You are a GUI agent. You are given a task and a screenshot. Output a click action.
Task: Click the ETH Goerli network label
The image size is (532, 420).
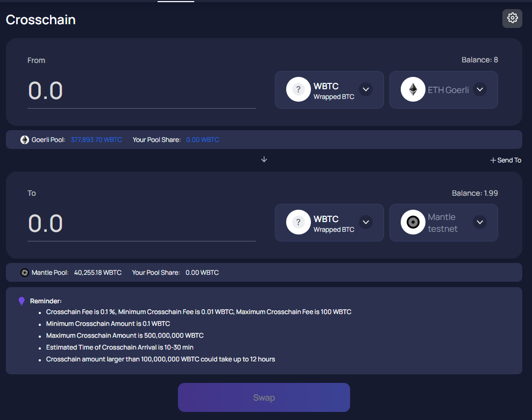point(448,90)
